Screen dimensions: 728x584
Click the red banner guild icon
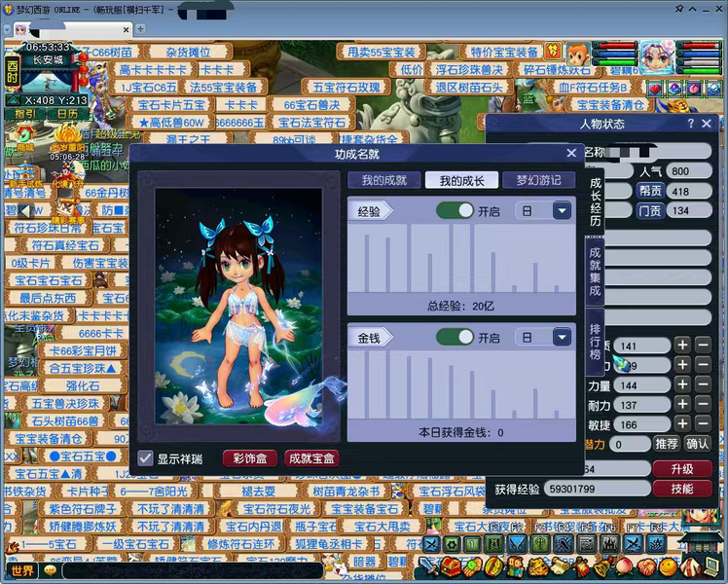pos(583,566)
